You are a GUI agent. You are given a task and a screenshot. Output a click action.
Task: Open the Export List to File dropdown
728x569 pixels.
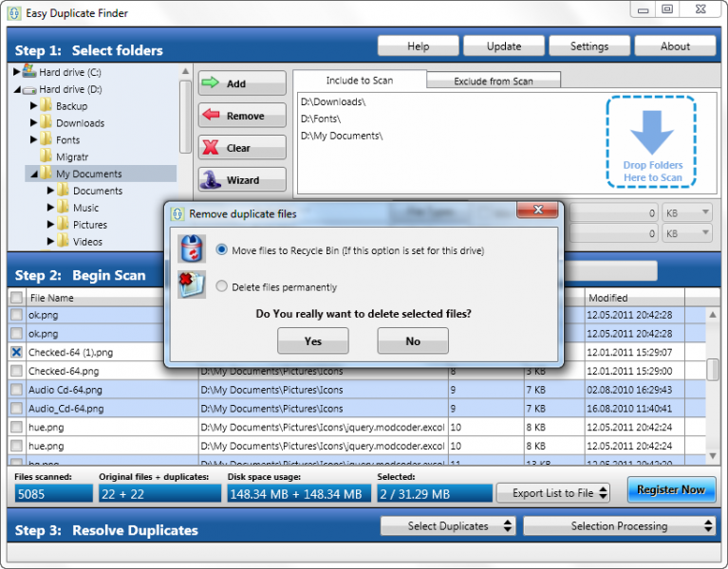[553, 493]
